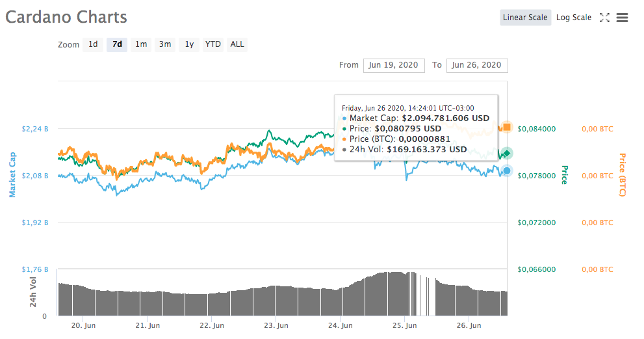The width and height of the screenshot is (644, 339).
Task: Click the 23. Jun date label
Action: coord(276,325)
